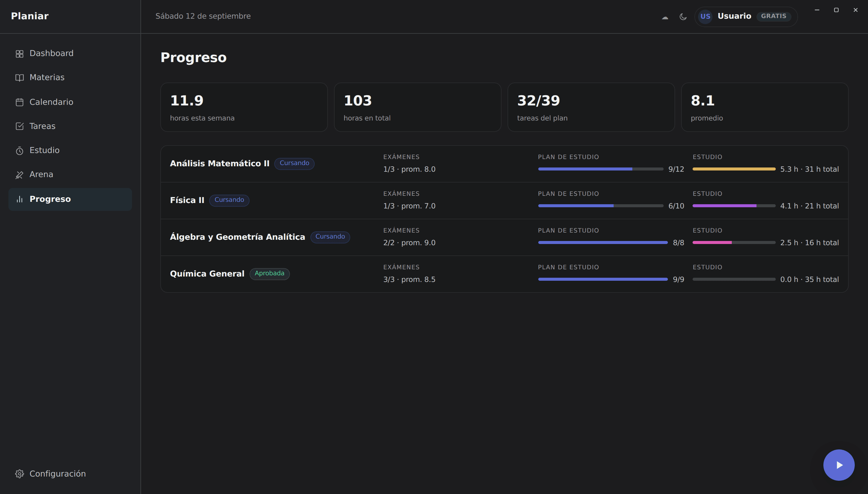Open the Usuario profile chip
The height and width of the screenshot is (494, 868).
click(x=746, y=16)
